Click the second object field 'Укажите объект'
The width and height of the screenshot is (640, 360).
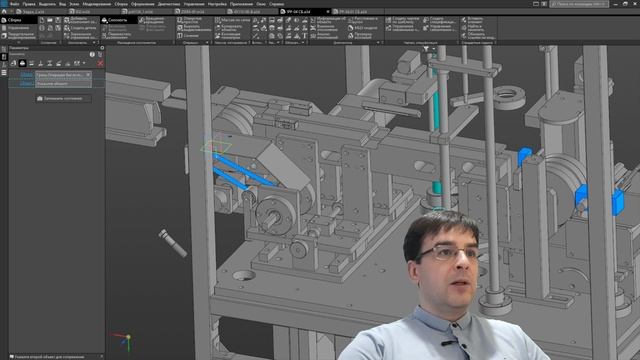[x=63, y=84]
